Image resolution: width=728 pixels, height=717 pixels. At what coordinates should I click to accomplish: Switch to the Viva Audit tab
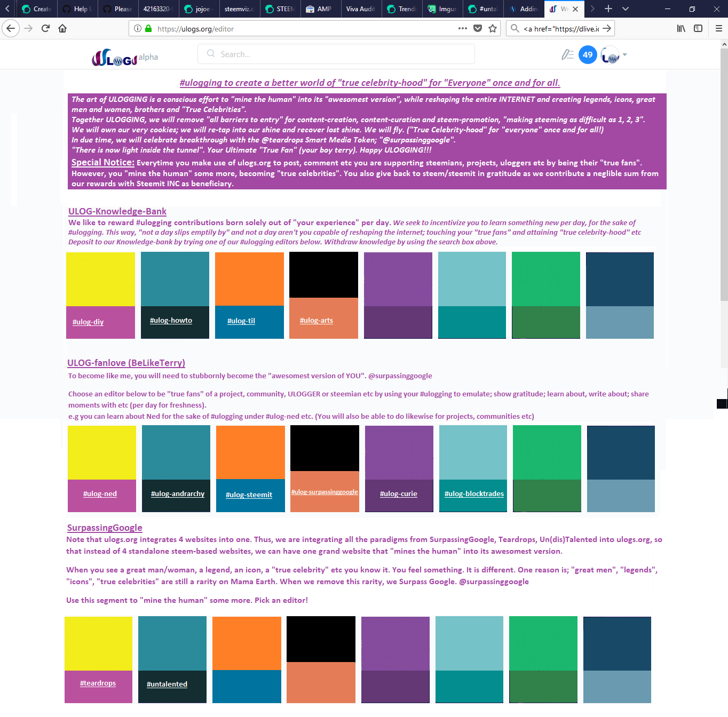point(361,9)
